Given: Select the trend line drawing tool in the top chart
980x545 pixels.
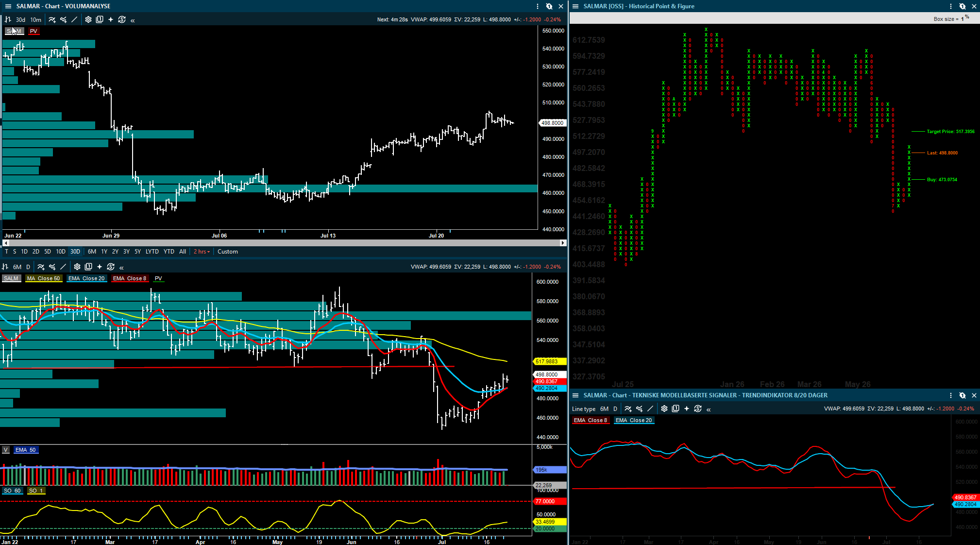Looking at the screenshot, I should tap(74, 19).
